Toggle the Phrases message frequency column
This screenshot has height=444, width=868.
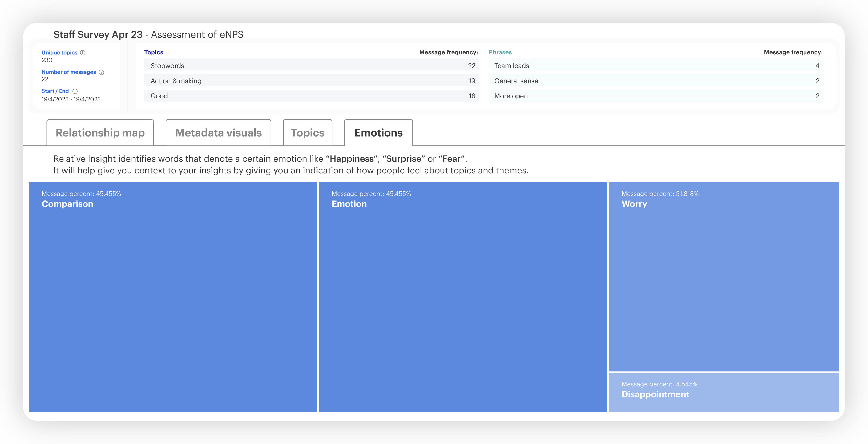point(793,52)
